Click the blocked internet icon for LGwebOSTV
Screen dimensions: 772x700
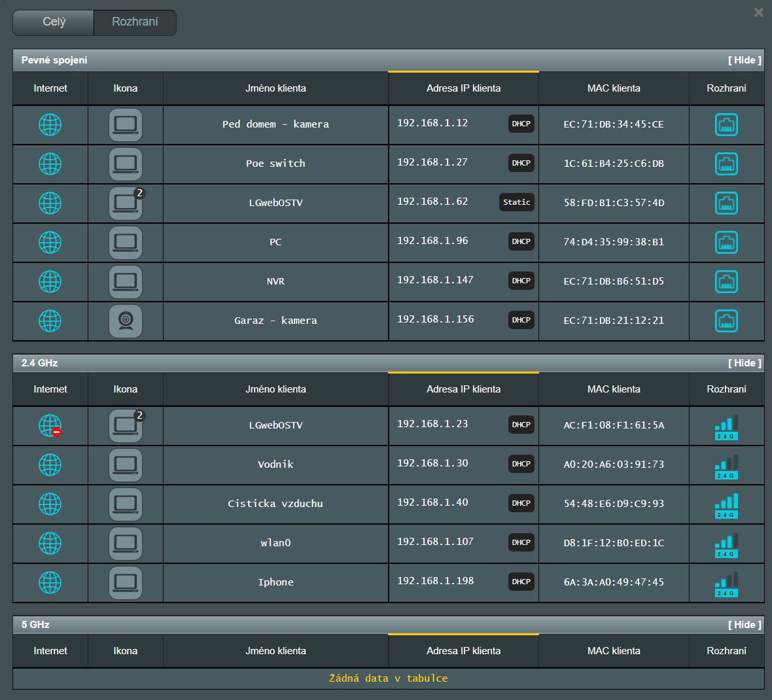tap(50, 426)
